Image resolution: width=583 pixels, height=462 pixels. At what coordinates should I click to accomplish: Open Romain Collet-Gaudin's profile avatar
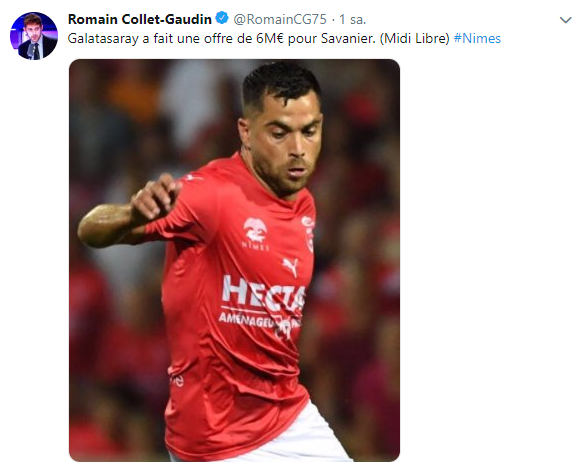pos(34,36)
